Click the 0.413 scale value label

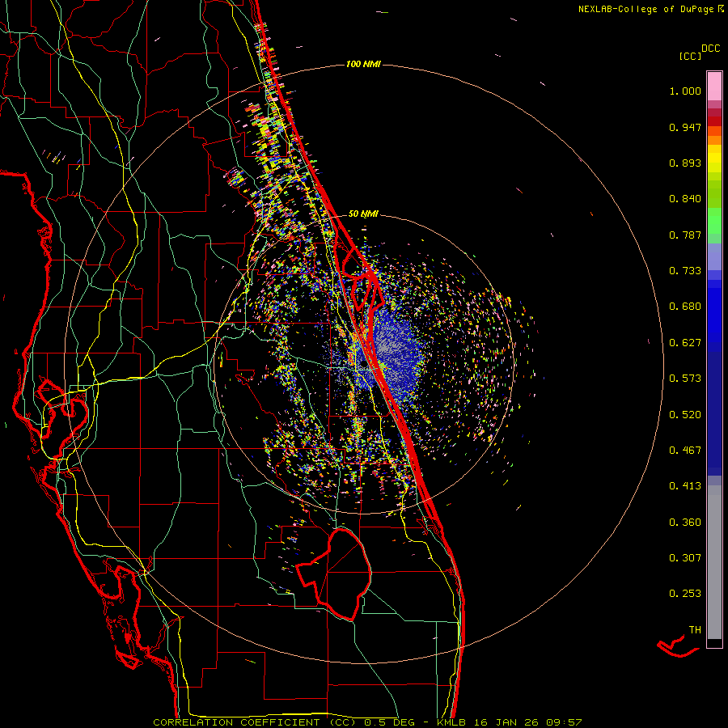(684, 486)
